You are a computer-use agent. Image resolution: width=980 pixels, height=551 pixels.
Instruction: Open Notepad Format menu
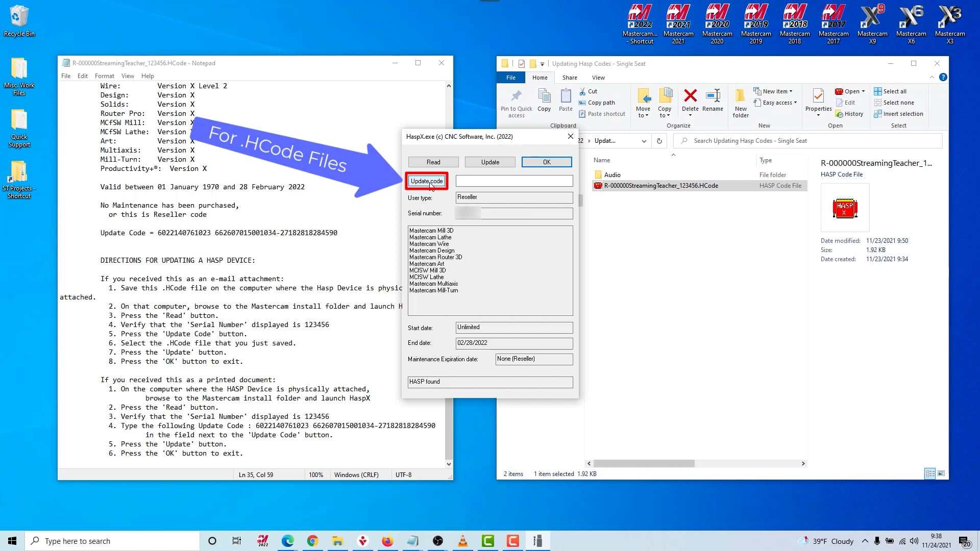pyautogui.click(x=105, y=76)
